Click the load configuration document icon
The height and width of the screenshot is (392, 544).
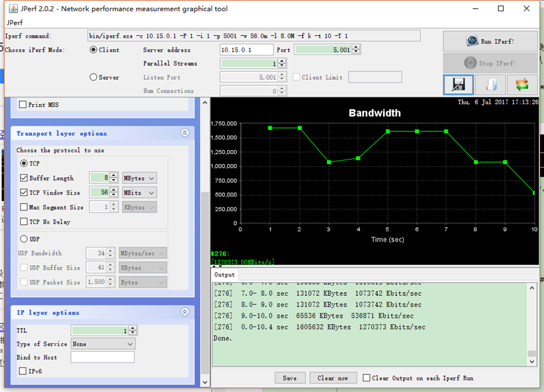coord(490,85)
